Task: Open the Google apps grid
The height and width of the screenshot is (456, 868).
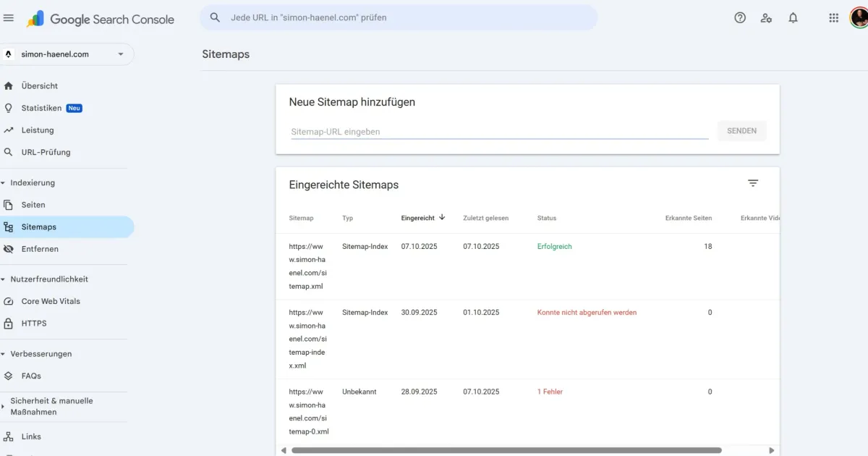Action: (x=834, y=18)
